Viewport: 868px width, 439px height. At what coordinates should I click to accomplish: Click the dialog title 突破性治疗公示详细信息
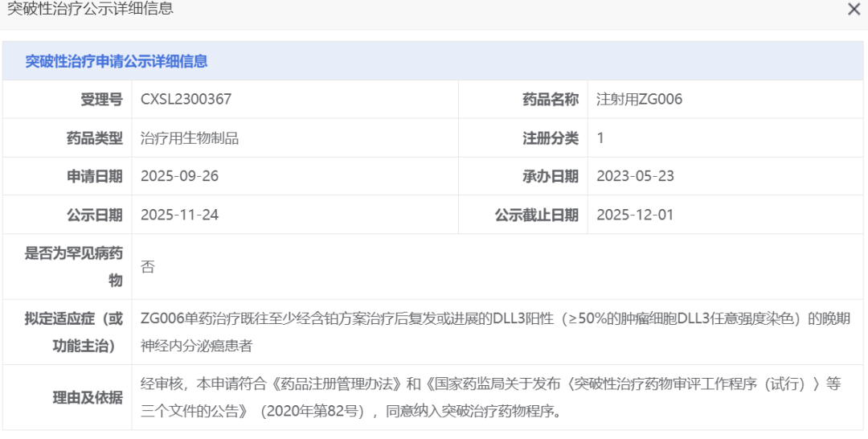[x=90, y=9]
